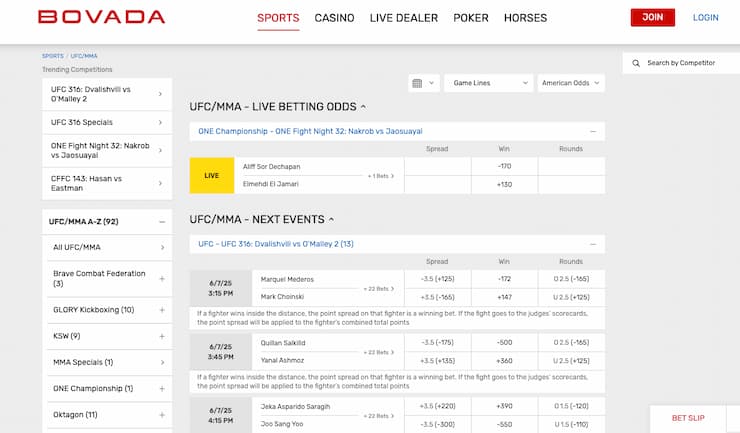Open +22 Bets for Mederos vs Choinski

[378, 289]
